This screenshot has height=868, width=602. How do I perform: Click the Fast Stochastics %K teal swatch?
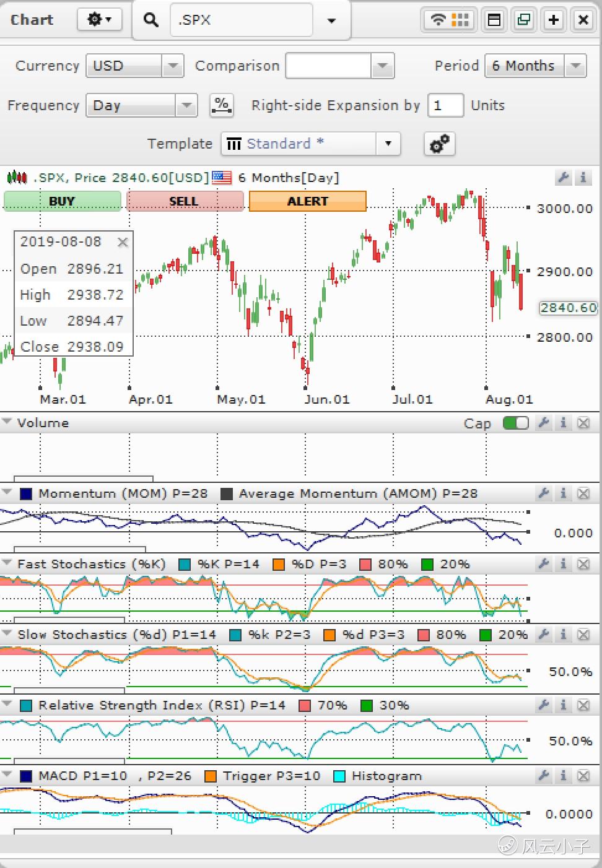click(185, 565)
